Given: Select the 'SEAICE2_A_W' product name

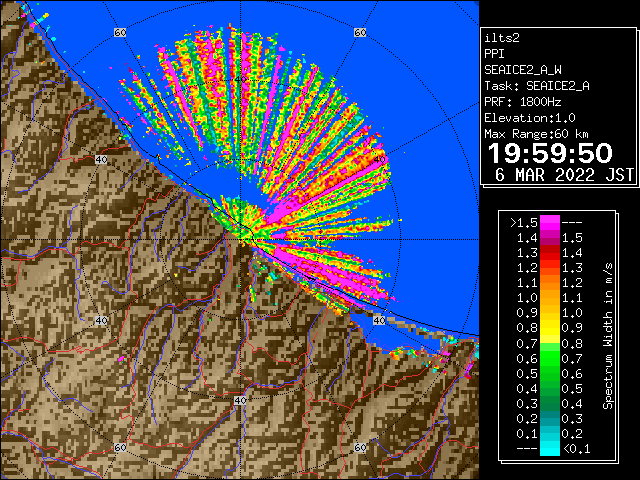Looking at the screenshot, I should pos(523,70).
